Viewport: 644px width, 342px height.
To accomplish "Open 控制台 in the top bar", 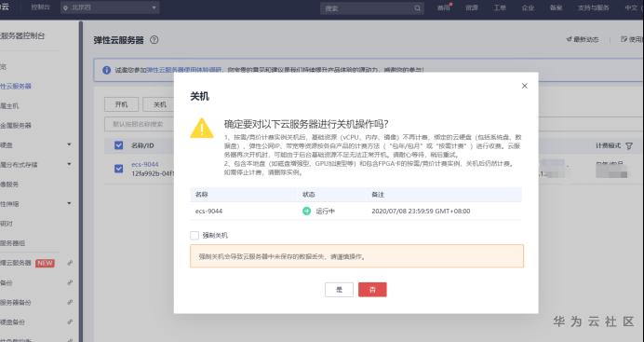I will tap(40, 7).
